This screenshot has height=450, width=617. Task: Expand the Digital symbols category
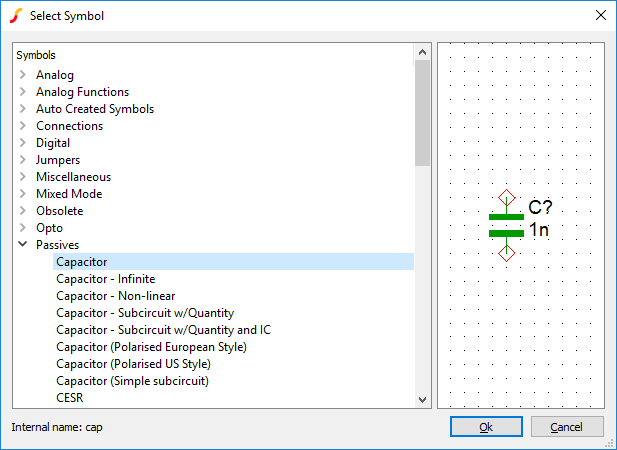pos(23,143)
